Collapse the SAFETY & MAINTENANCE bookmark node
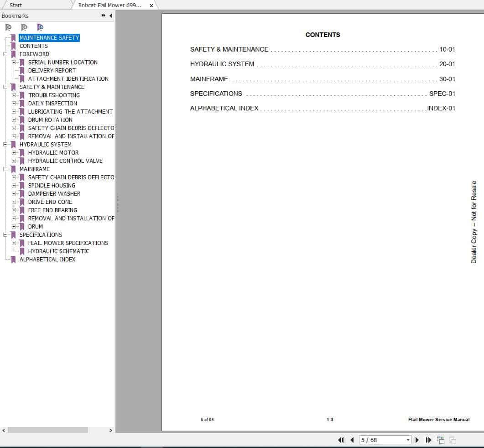Image resolution: width=484 pixels, height=448 pixels. 5,87
